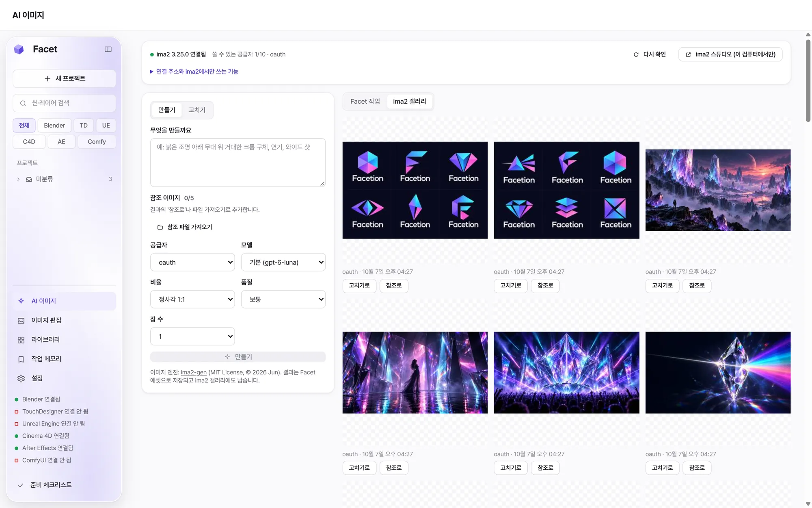Toggle the UE filter chip
812x508 pixels.
pos(106,125)
